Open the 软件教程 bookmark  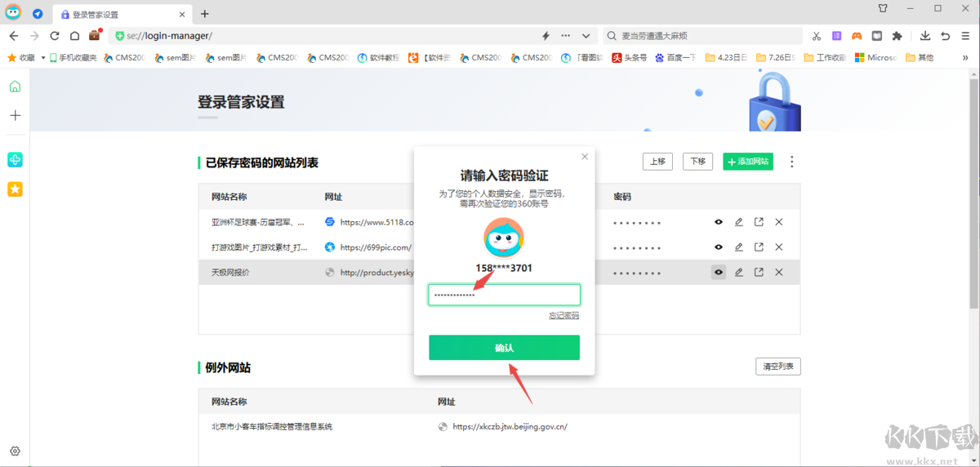tap(379, 58)
